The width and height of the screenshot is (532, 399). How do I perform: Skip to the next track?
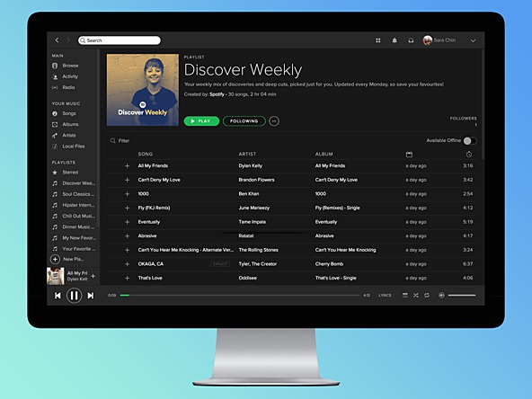tap(90, 296)
